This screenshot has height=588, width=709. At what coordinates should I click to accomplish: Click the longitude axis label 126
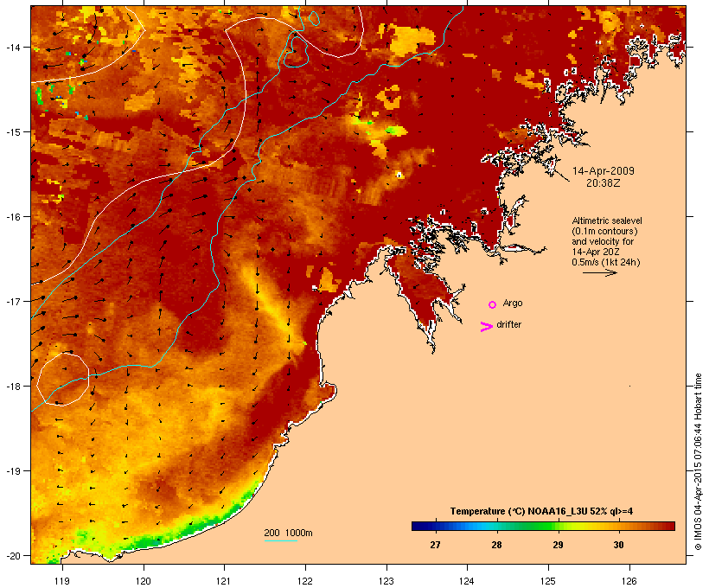pyautogui.click(x=629, y=581)
